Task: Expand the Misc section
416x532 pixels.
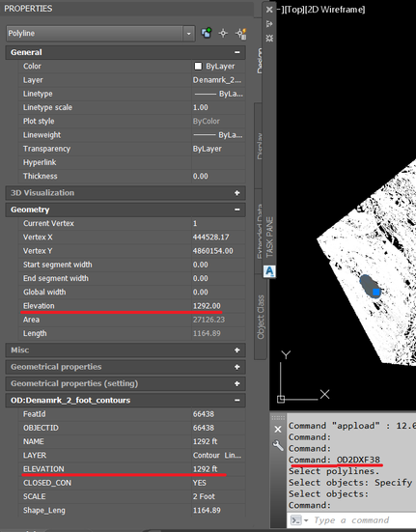Action: tap(237, 350)
